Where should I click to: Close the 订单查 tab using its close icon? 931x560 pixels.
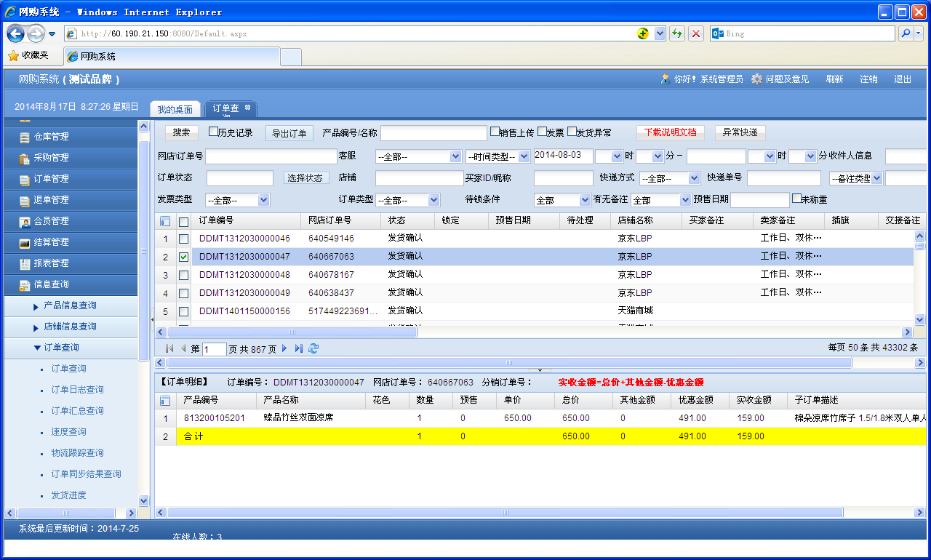coord(247,108)
